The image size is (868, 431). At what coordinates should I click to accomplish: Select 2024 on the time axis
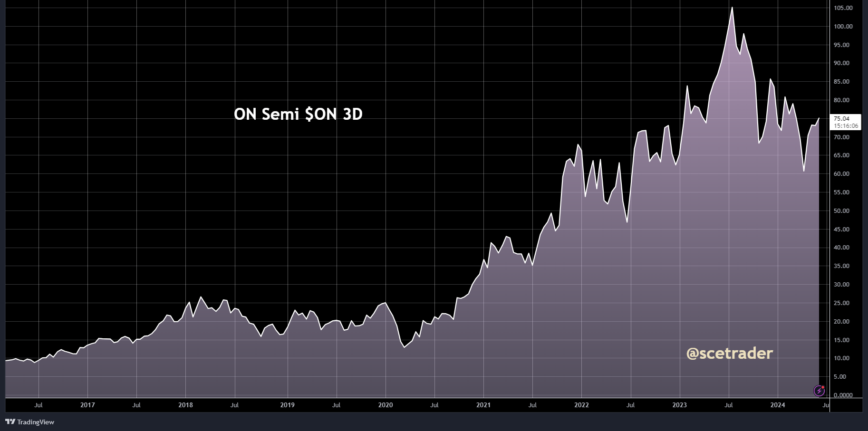[x=778, y=405]
